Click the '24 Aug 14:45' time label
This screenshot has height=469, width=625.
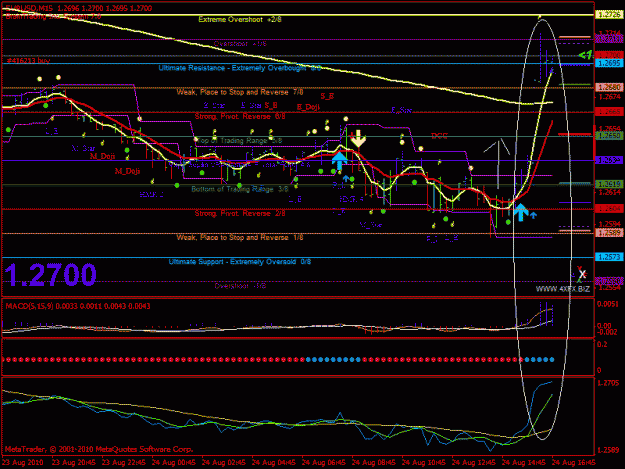[523, 463]
